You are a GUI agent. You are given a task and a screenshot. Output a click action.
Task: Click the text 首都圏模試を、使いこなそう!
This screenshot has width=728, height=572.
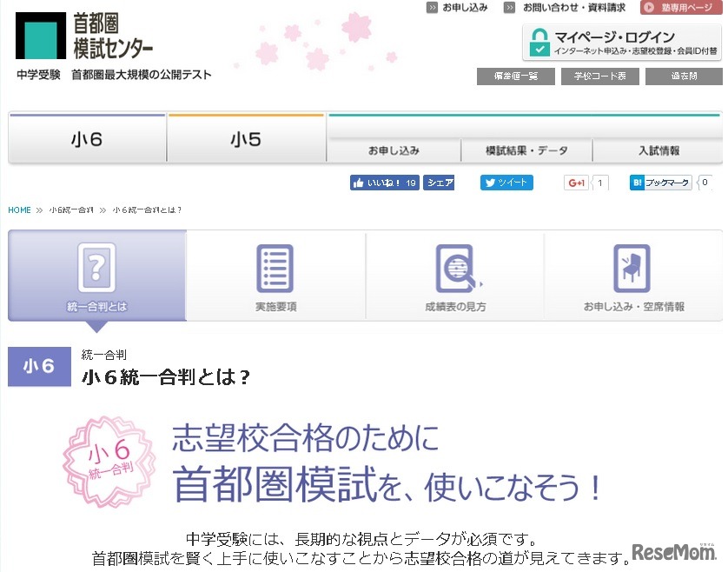point(387,485)
